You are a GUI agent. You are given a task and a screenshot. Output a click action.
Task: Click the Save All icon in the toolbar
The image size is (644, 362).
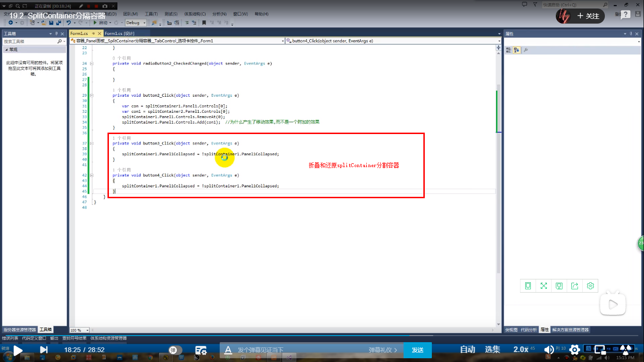point(58,22)
